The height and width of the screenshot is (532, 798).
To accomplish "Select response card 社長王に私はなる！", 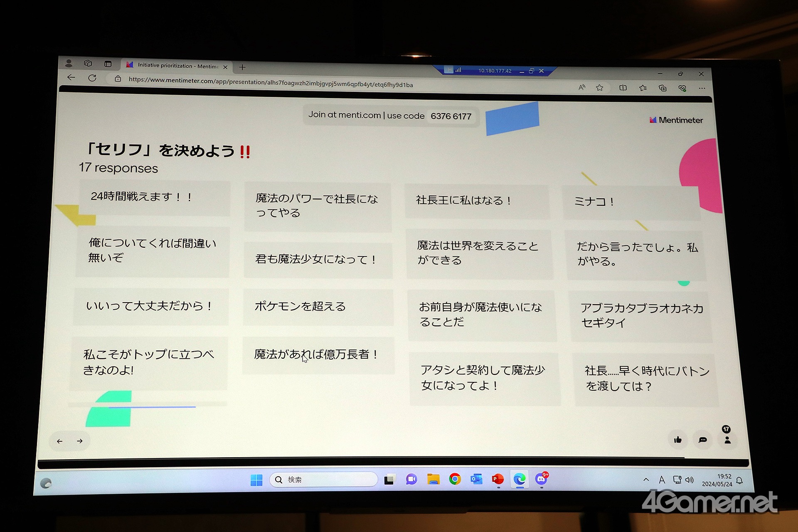I will [477, 201].
